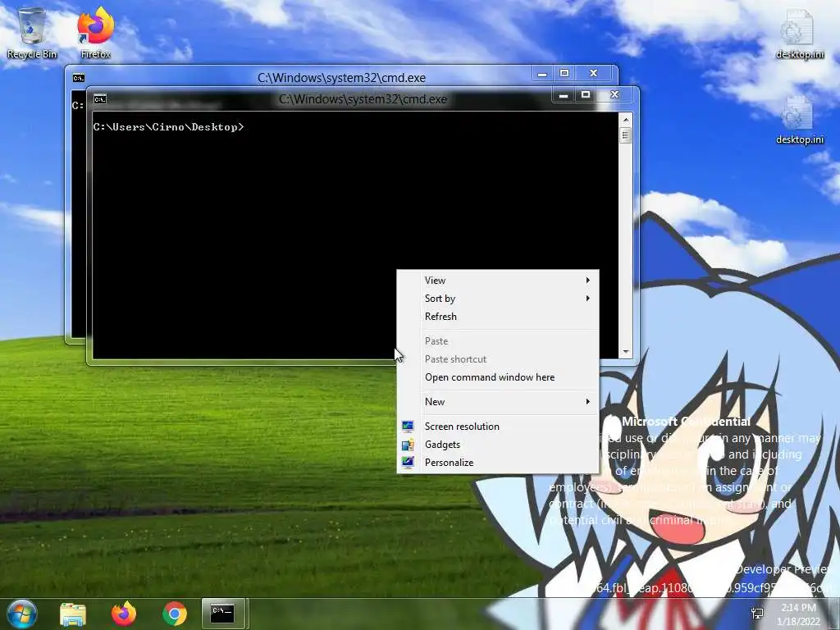840x630 pixels.
Task: Launch Firefox from the taskbar
Action: click(124, 614)
